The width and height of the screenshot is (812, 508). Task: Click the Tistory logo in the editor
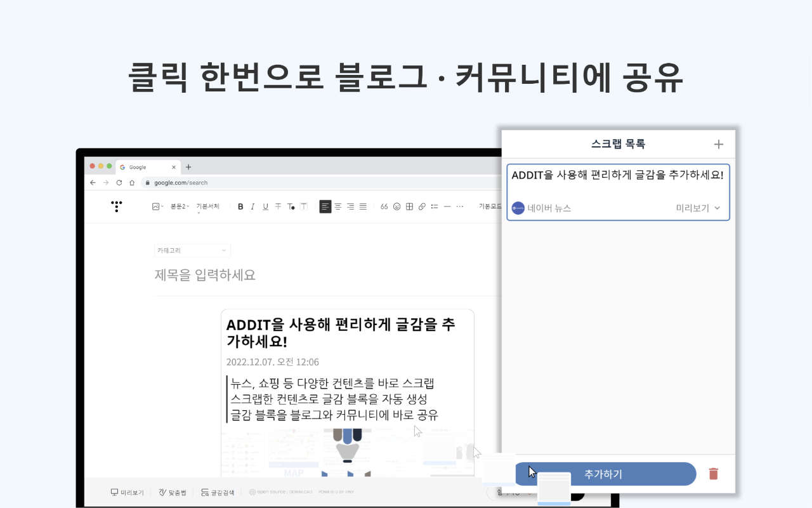point(116,206)
